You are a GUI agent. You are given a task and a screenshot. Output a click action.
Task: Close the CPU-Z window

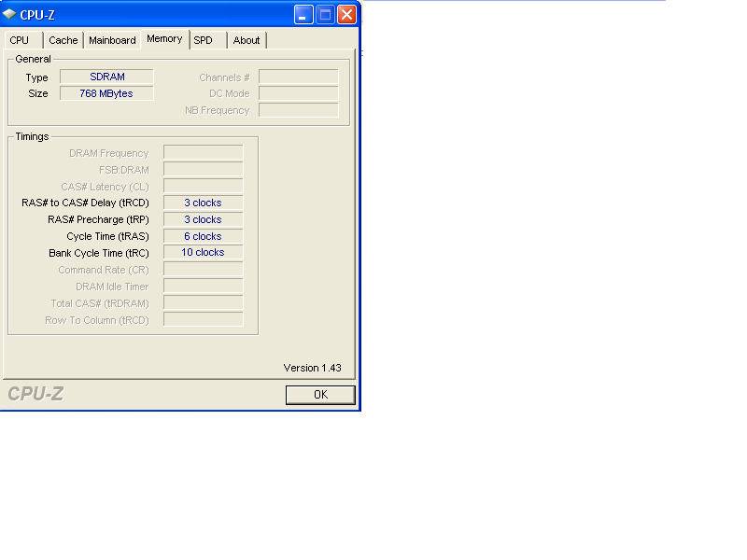346,14
